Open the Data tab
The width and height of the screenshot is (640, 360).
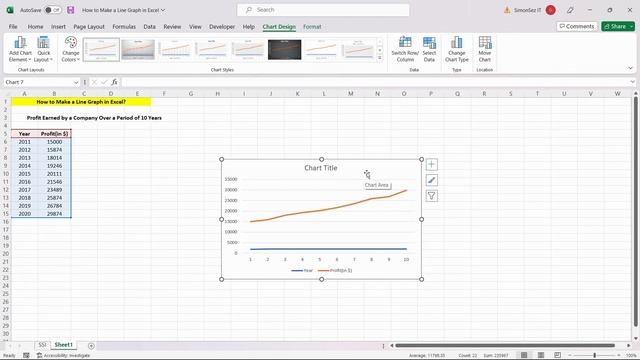(x=149, y=27)
